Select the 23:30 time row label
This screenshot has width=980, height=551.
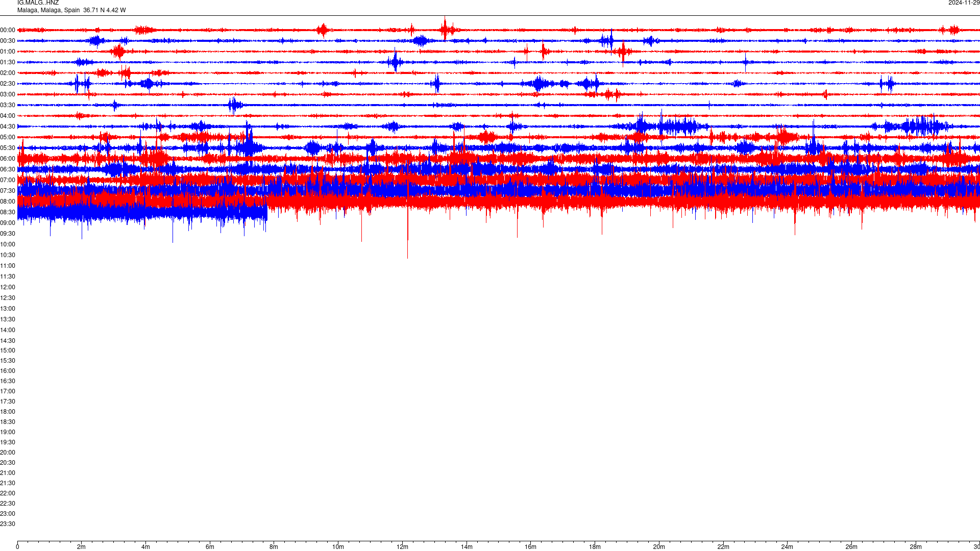(8, 524)
